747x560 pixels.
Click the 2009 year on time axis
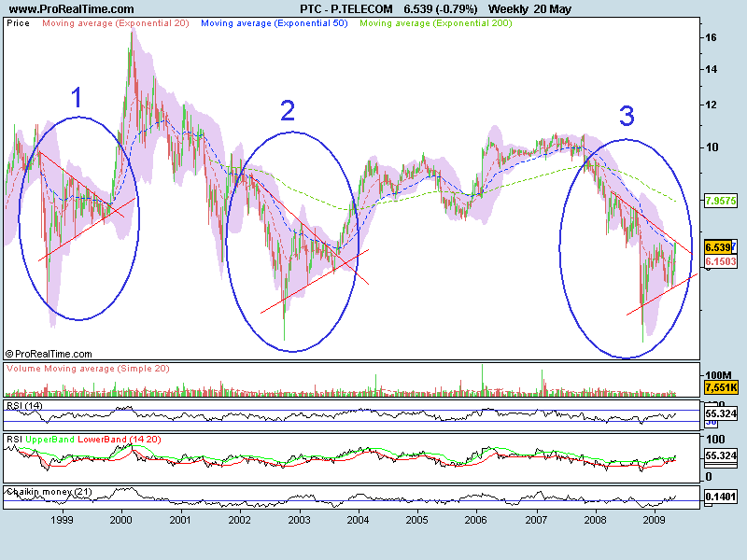pyautogui.click(x=655, y=520)
